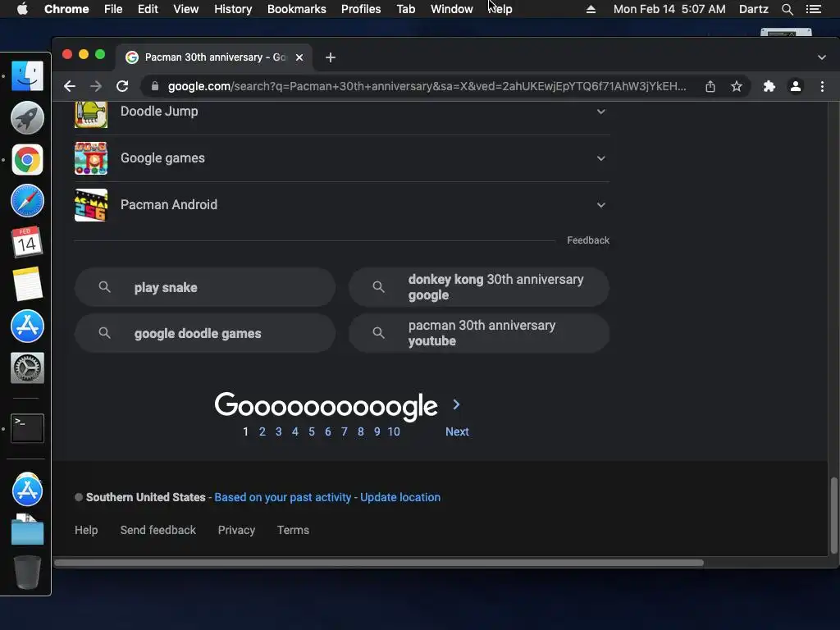The image size is (840, 630).
Task: Click the Chrome icon in the dock
Action: (x=27, y=160)
